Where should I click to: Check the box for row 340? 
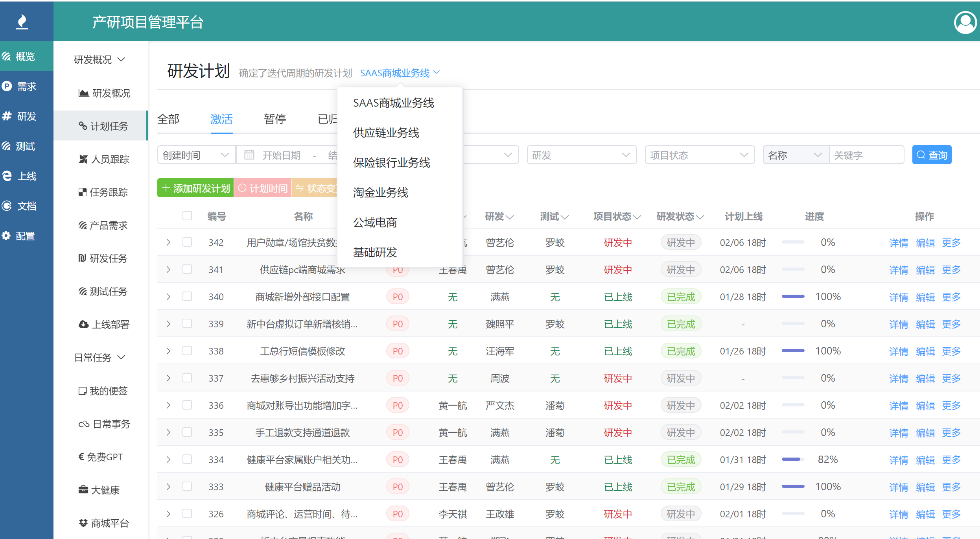(187, 296)
